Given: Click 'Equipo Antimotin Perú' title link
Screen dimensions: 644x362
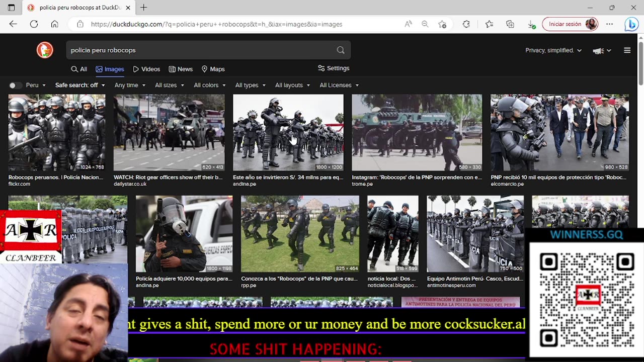Looking at the screenshot, I should coord(475,279).
